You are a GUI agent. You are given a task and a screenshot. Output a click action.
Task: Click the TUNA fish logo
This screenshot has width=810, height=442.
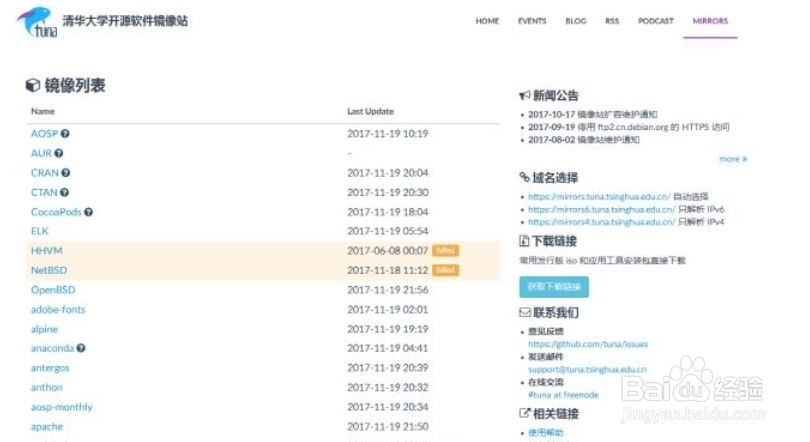coord(37,22)
